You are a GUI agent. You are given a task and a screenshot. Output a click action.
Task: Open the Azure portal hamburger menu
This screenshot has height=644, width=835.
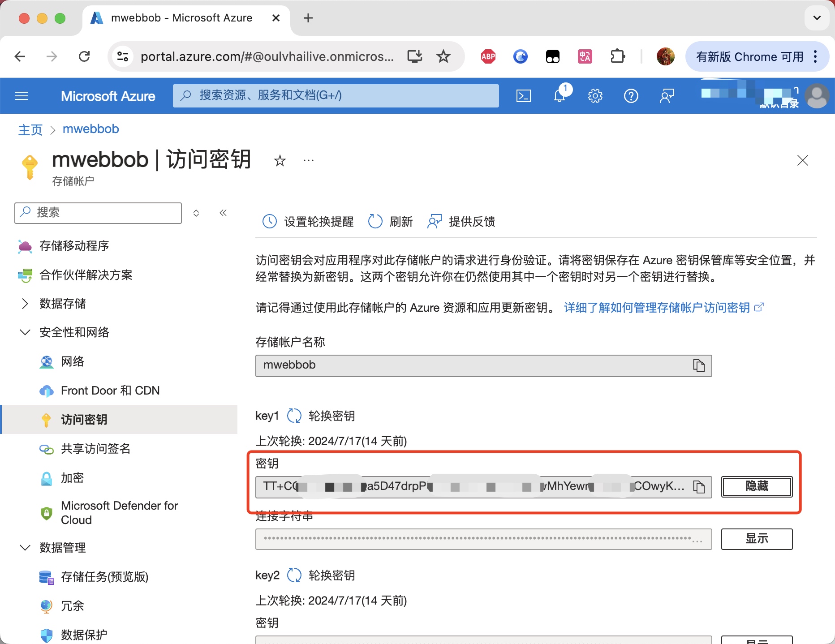22,96
